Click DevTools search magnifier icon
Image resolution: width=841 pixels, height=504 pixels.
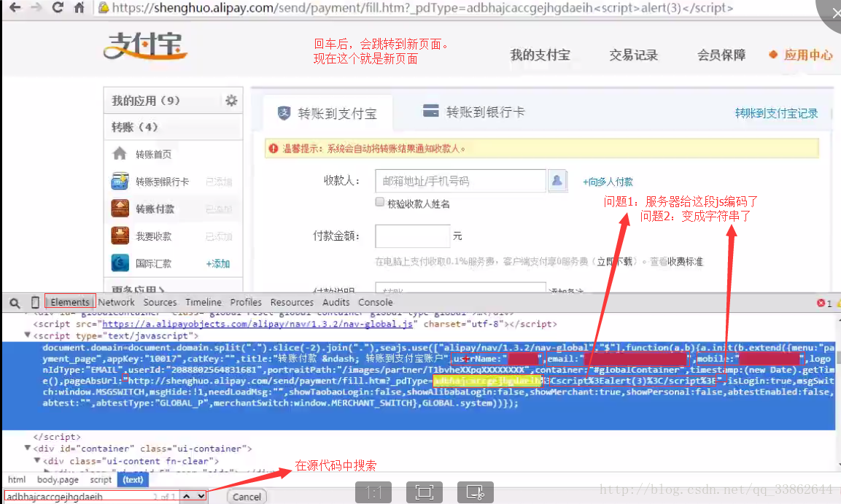pyautogui.click(x=15, y=303)
